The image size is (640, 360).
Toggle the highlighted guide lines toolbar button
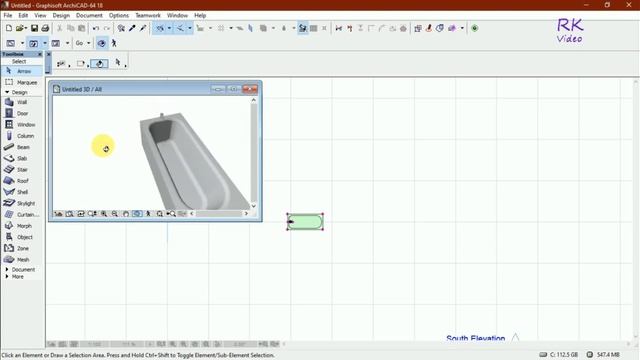coord(160,28)
